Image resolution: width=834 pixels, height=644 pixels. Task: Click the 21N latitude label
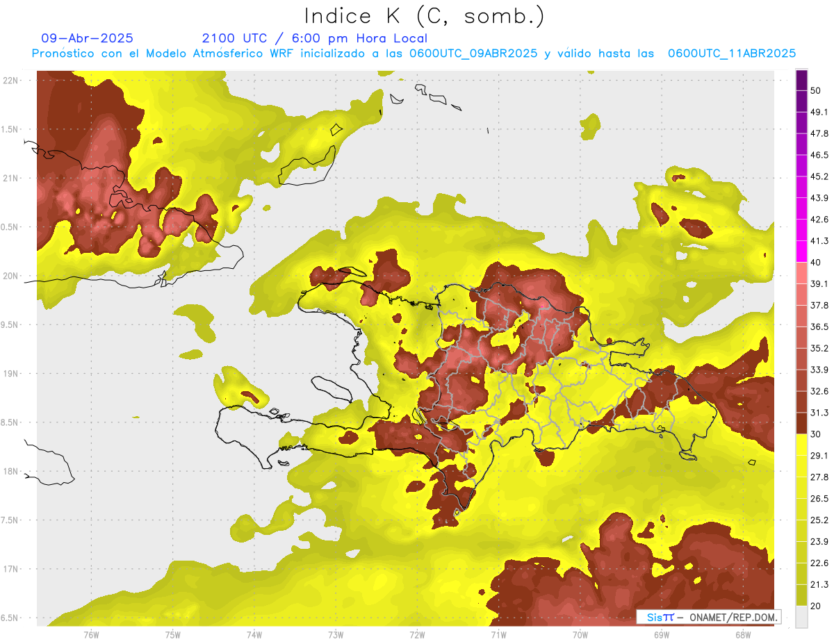[x=11, y=178]
